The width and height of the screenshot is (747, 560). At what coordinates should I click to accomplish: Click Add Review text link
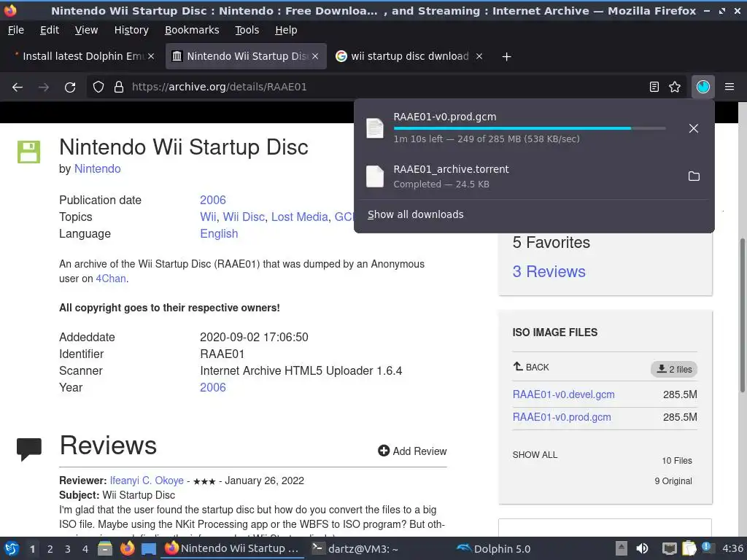coord(419,451)
